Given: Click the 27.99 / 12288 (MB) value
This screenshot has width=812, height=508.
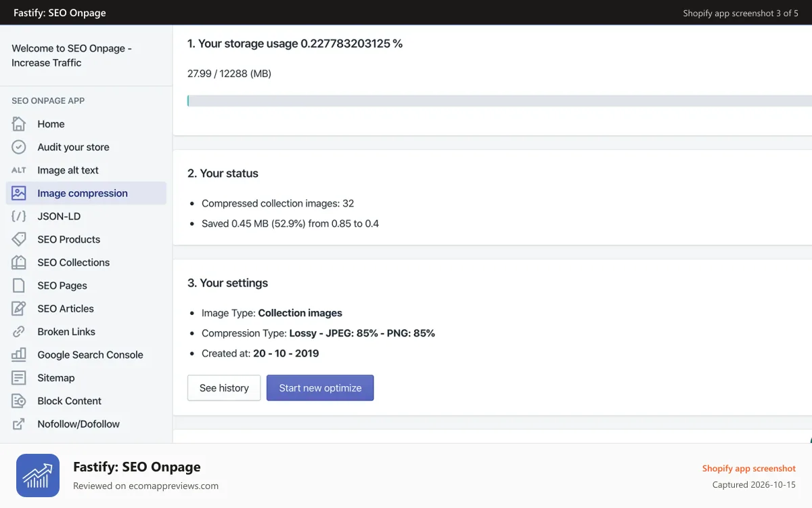Looking at the screenshot, I should coord(229,73).
